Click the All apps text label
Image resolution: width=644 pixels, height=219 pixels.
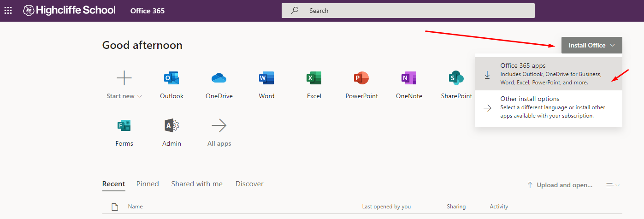click(x=219, y=143)
